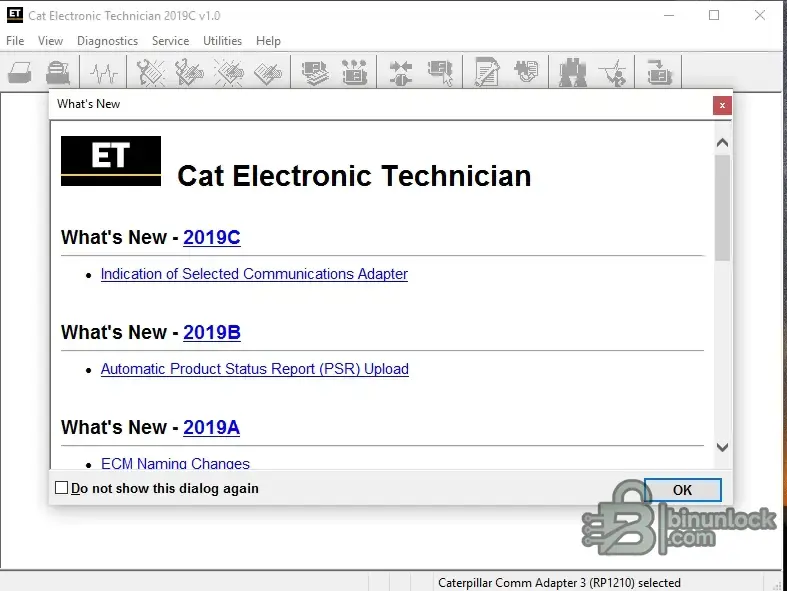
Task: Minimize the Cat Electronic Technician window
Action: pyautogui.click(x=669, y=16)
